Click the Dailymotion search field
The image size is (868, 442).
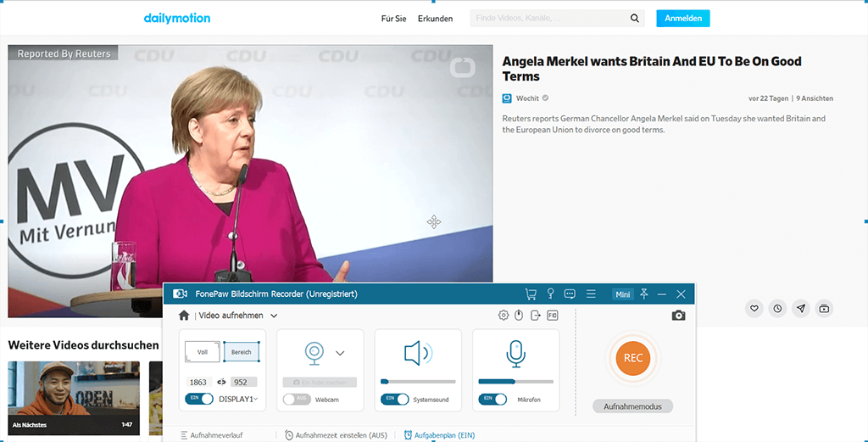coord(548,19)
